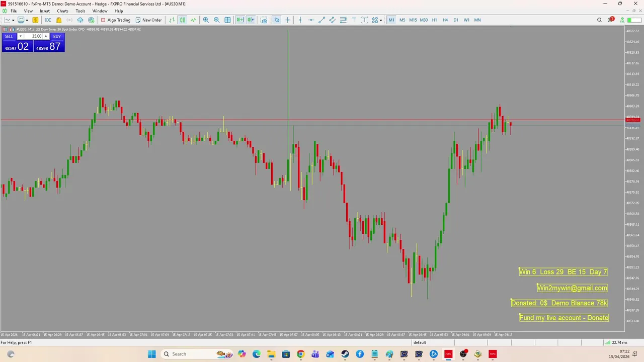Switch chart to line chart view
This screenshot has width=644, height=362.
click(193, 20)
